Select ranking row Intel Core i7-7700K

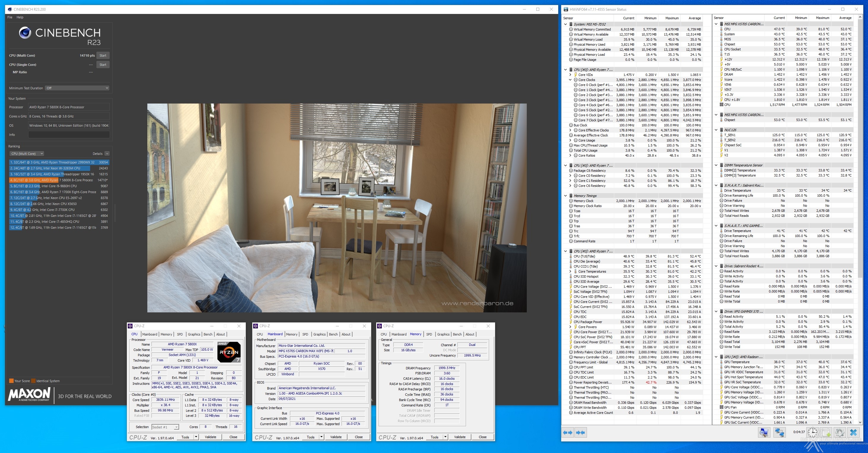59,210
